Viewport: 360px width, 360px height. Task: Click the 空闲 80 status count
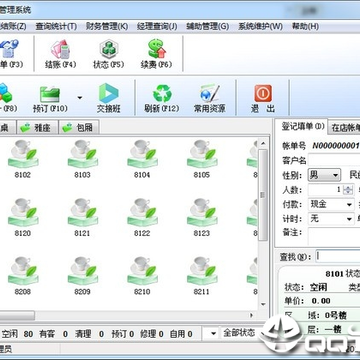click(17, 333)
